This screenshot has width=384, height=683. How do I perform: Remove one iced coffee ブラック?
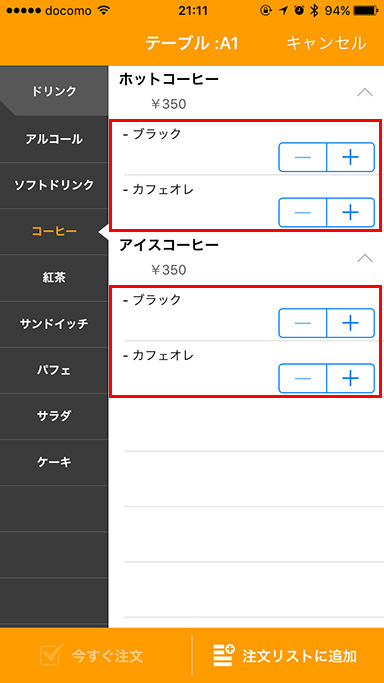pyautogui.click(x=303, y=323)
